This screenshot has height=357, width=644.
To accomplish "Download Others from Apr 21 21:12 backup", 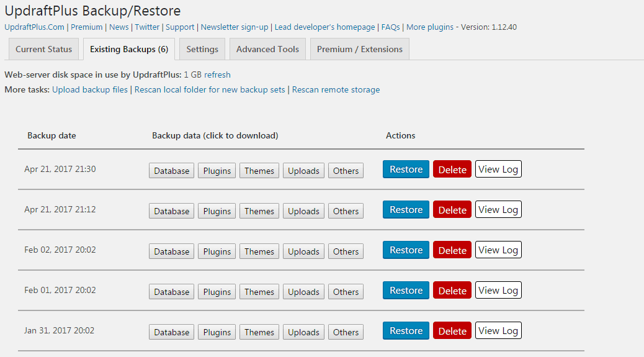I will [x=346, y=211].
